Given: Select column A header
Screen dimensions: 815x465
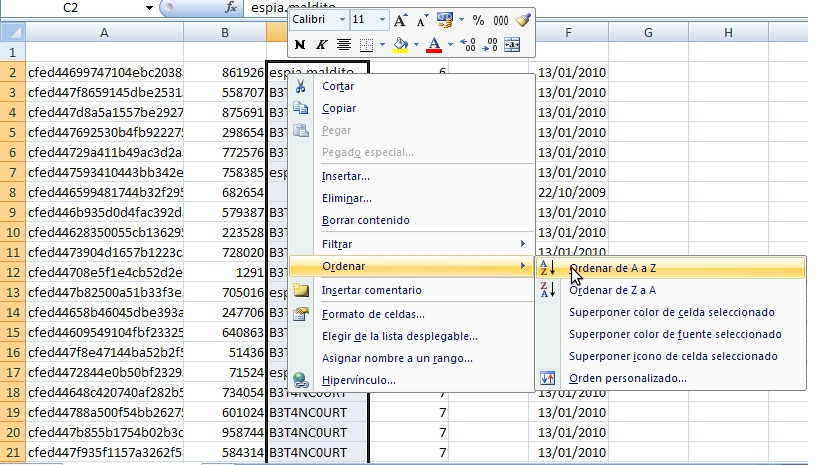Looking at the screenshot, I should 104,32.
